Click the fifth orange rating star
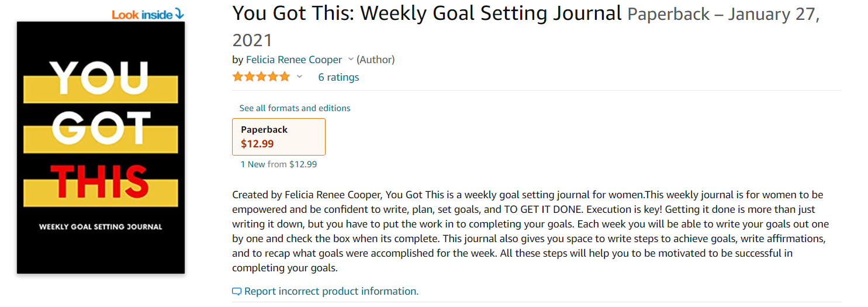868x307 pixels. pyautogui.click(x=285, y=77)
